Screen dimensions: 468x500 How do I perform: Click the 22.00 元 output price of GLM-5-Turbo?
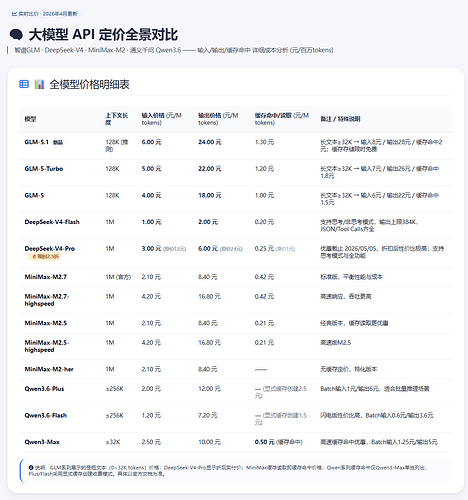point(210,169)
